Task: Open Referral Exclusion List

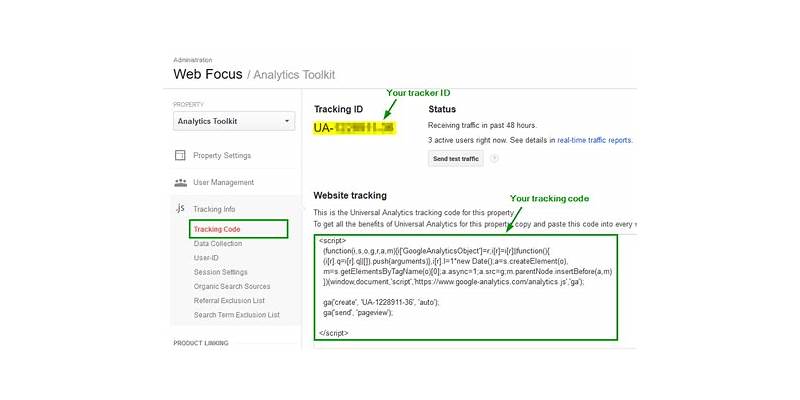Action: pyautogui.click(x=229, y=301)
